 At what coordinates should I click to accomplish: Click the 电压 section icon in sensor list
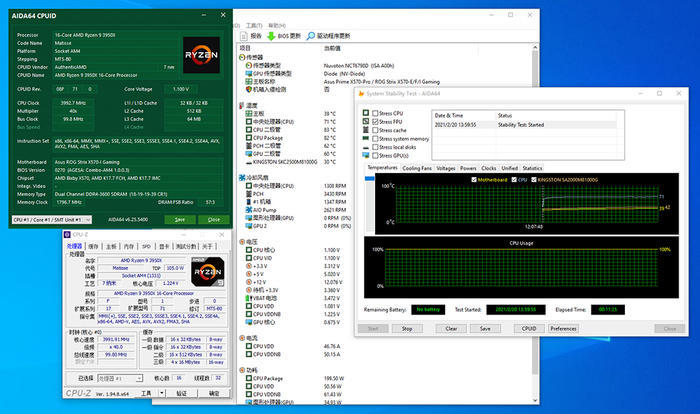point(242,242)
